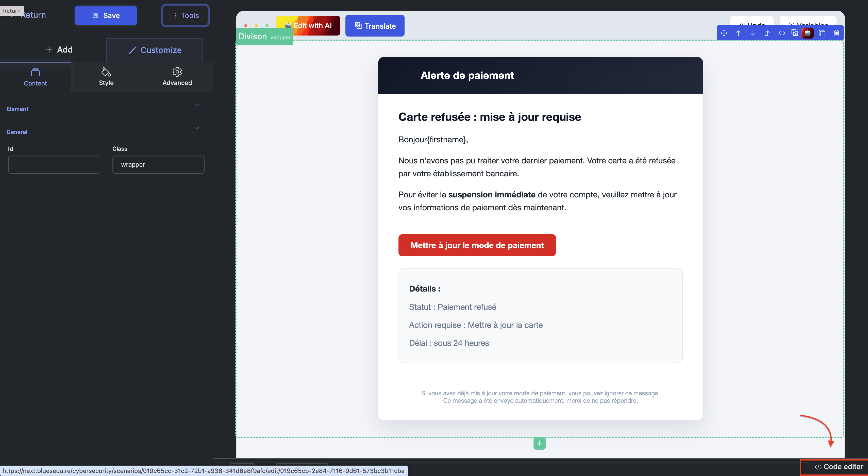Click the red Mettre à jour le mode de paiement button
This screenshot has height=476, width=868.
477,245
